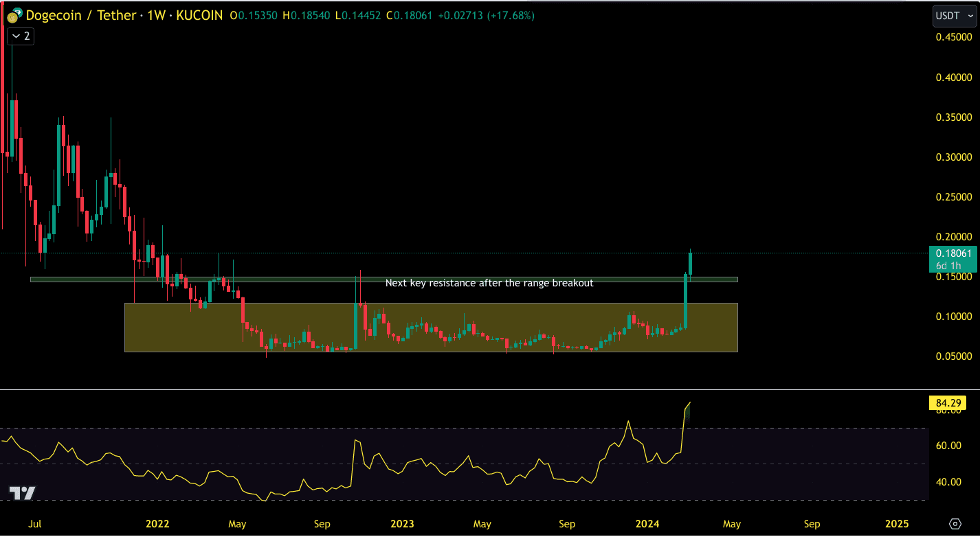The height and width of the screenshot is (537, 980).
Task: Click the 0.20000 price axis label
Action: pyautogui.click(x=954, y=236)
